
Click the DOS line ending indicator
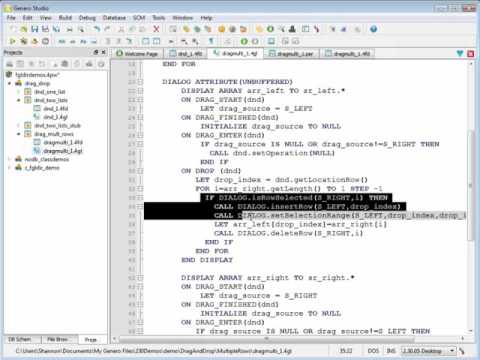pyautogui.click(x=373, y=351)
